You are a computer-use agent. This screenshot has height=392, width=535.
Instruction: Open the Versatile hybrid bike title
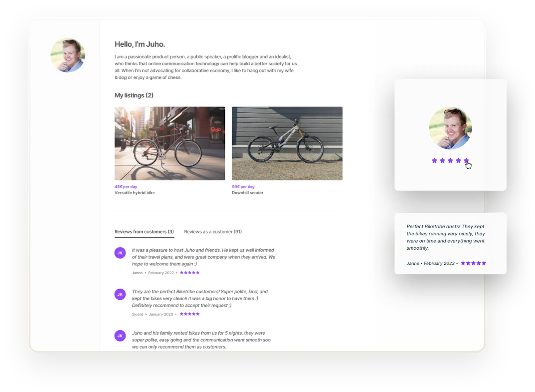[135, 193]
